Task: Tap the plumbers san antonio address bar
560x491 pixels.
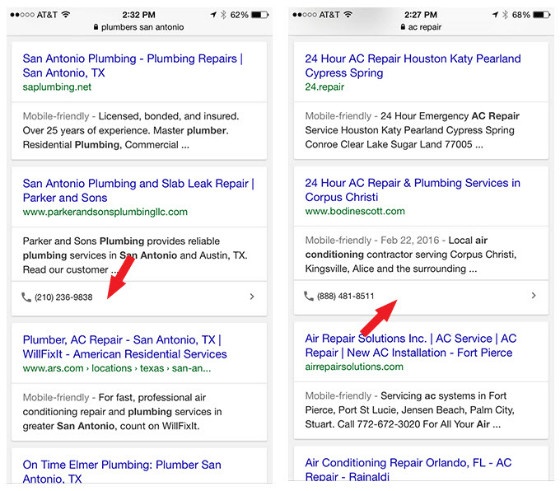Action: pos(139,27)
